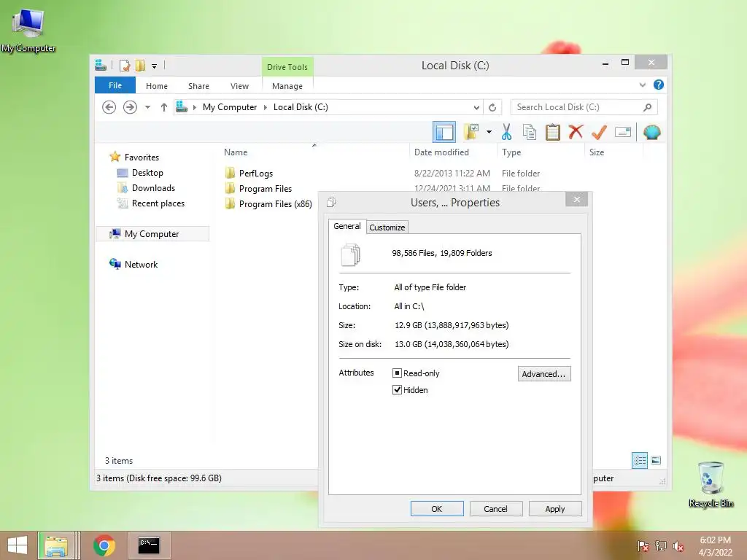Open the Manage ribbon tab
Viewport: 747px width, 560px height.
[x=287, y=86]
